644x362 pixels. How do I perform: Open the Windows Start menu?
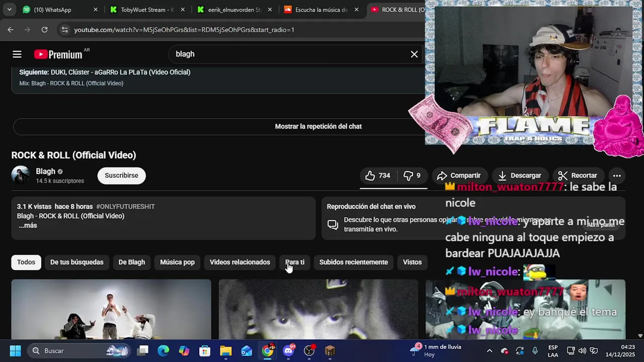click(15, 350)
